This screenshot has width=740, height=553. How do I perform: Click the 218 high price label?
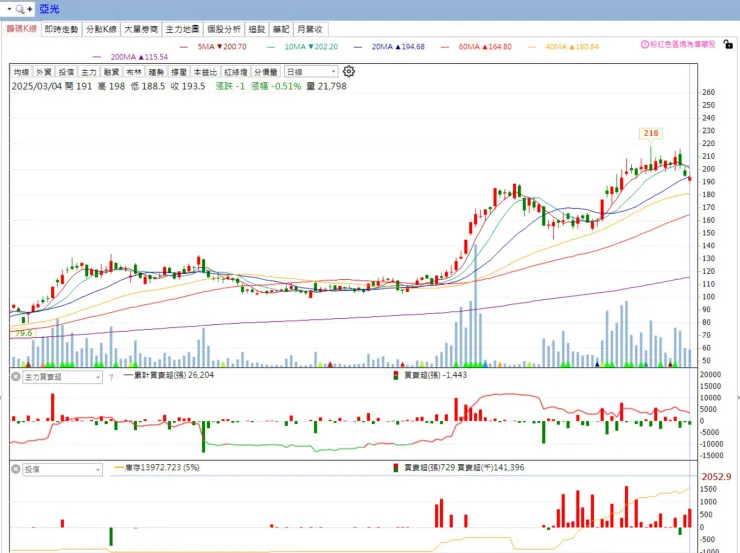(x=651, y=133)
